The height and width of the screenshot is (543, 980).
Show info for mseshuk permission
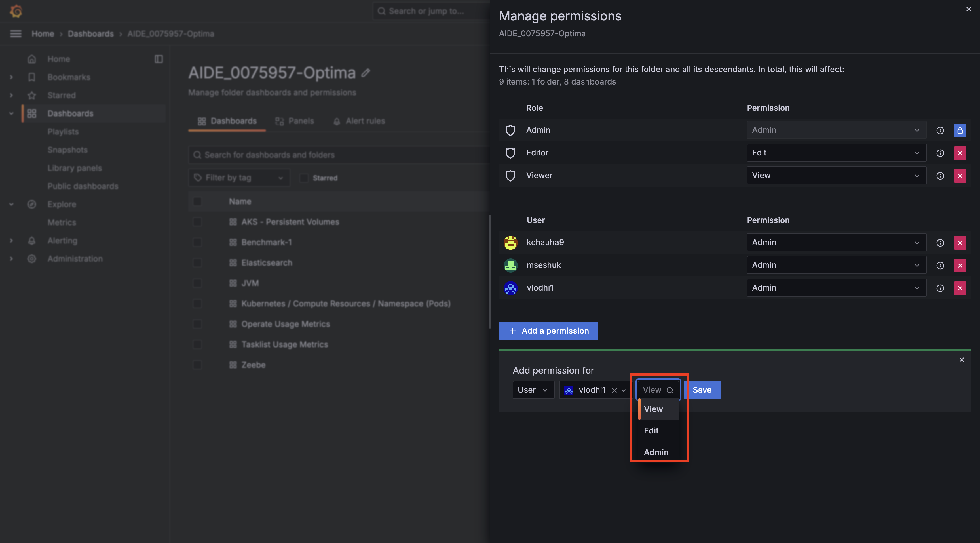click(x=940, y=265)
